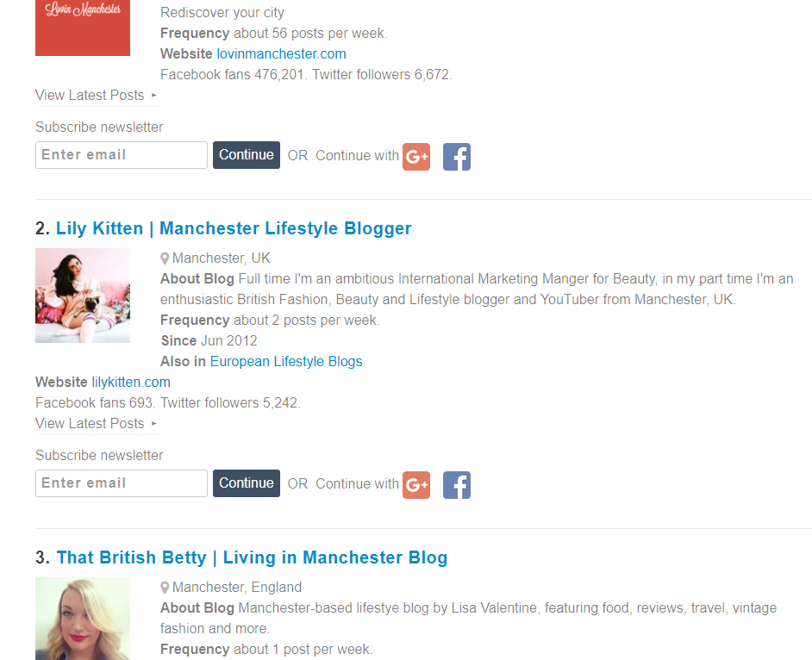Click location pin icon beside Manchester, UK

tap(165, 258)
